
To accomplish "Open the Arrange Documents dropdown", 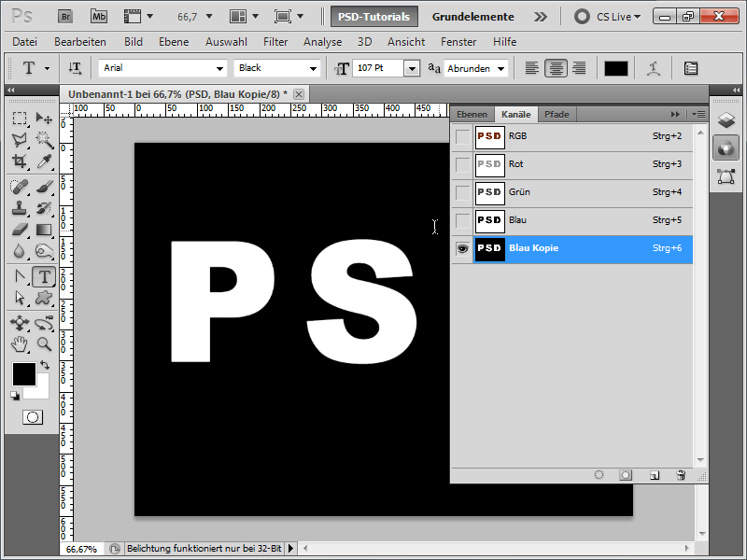I will (244, 17).
